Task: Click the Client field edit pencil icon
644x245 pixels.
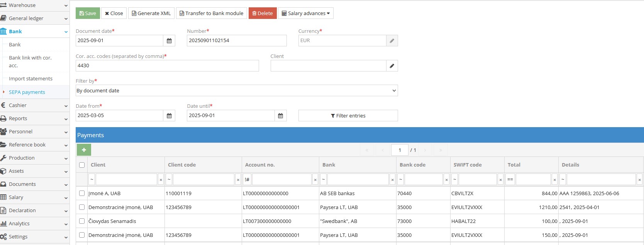Action: [x=392, y=66]
